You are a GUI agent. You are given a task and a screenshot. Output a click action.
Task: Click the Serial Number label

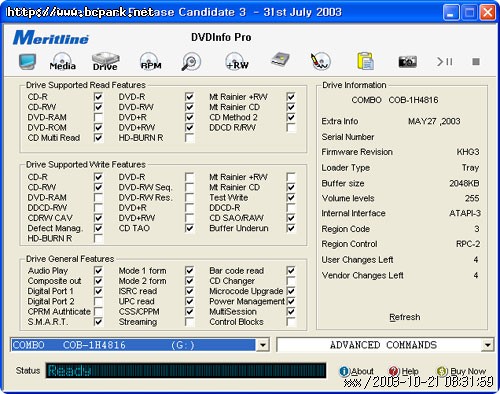pos(348,137)
